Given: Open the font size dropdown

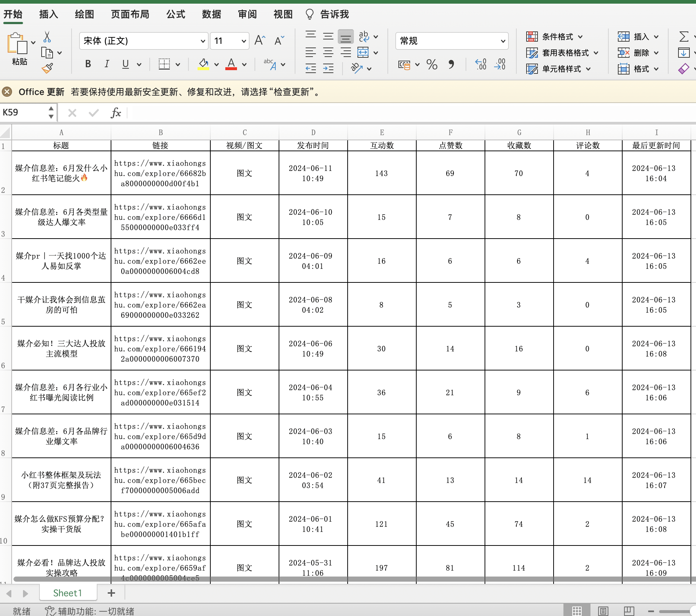Looking at the screenshot, I should [244, 41].
